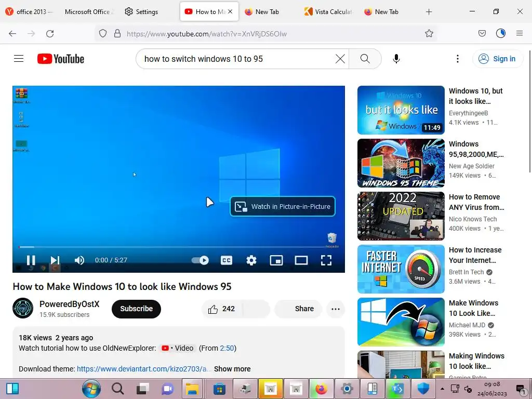The width and height of the screenshot is (532, 399).
Task: Open PoweredByOstX channel name link
Action: [70, 304]
